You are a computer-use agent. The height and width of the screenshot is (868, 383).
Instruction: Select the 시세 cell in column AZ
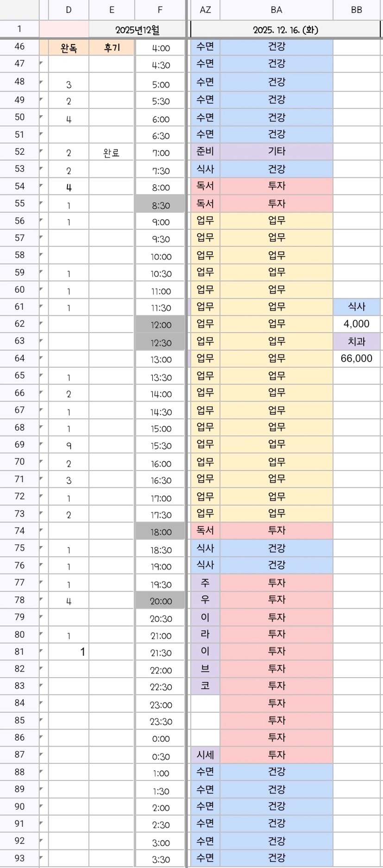[x=205, y=755]
